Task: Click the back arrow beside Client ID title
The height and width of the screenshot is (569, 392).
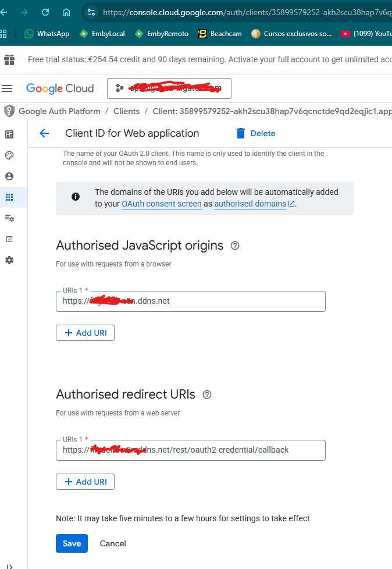Action: point(44,133)
